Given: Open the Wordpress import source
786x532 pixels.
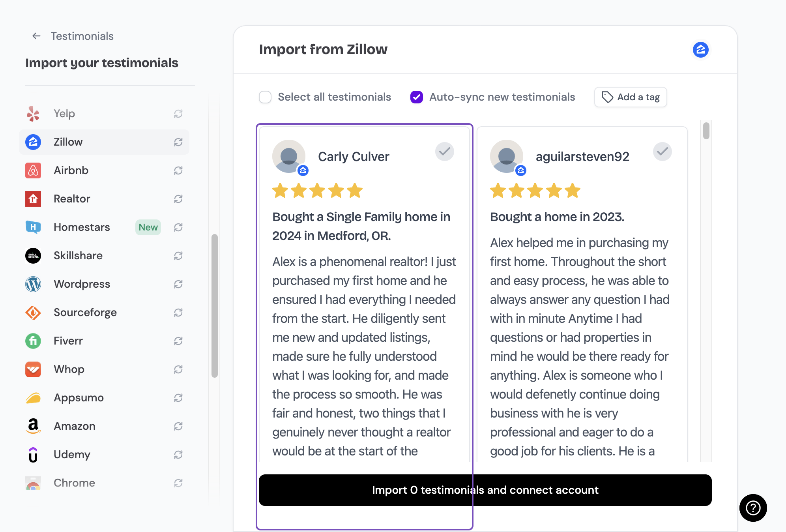Looking at the screenshot, I should [x=104, y=284].
